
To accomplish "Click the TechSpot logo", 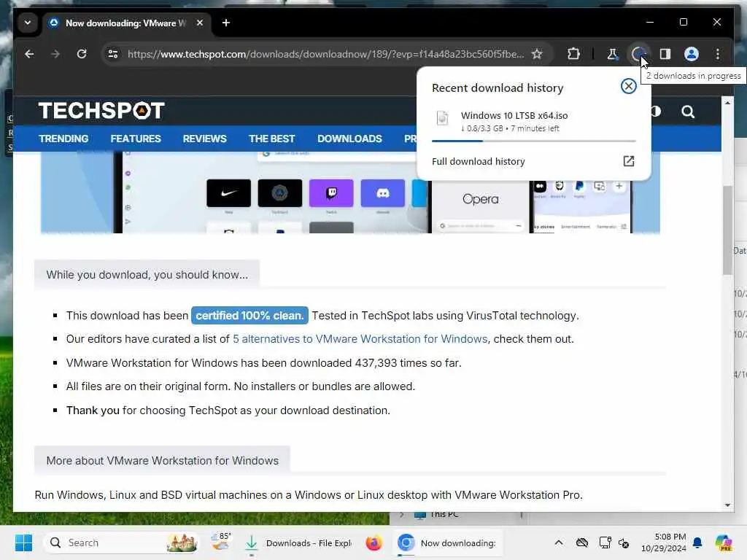I will coord(101,111).
